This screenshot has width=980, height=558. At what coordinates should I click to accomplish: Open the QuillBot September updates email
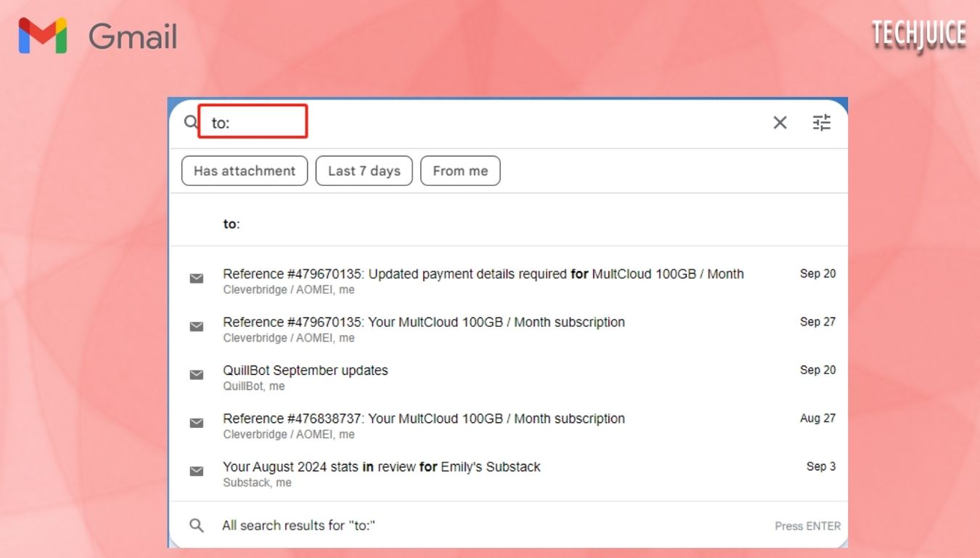click(x=305, y=370)
